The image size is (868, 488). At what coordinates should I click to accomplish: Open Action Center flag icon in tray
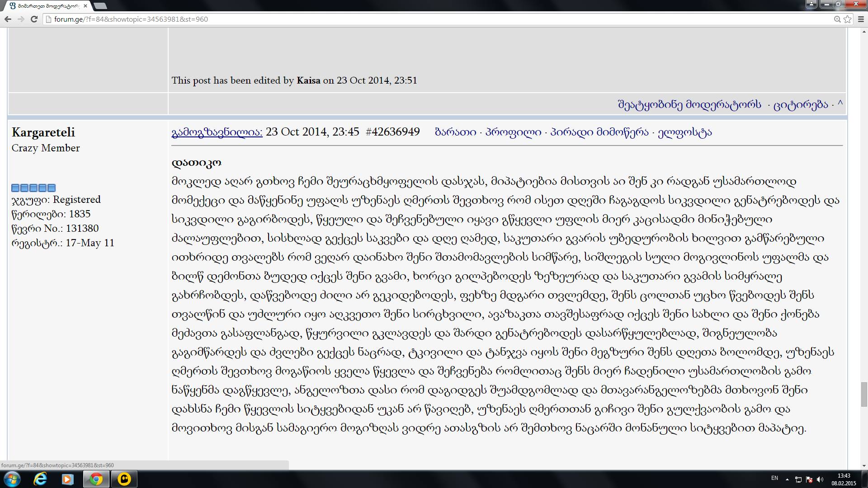tap(809, 479)
